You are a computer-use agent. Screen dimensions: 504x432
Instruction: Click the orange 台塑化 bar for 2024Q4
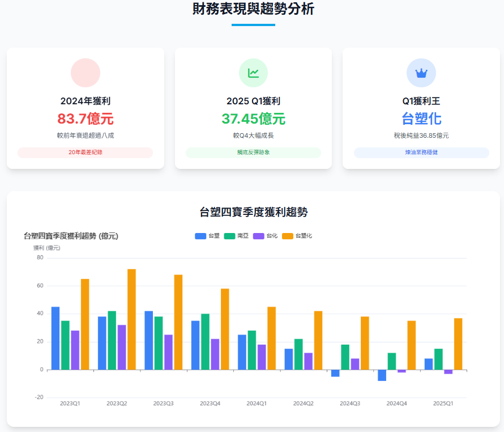pyautogui.click(x=412, y=345)
